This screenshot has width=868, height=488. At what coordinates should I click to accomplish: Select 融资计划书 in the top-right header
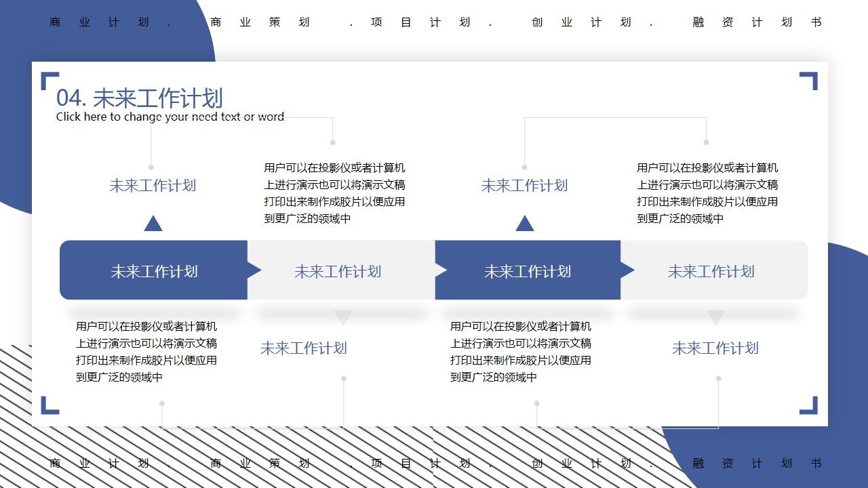point(756,22)
